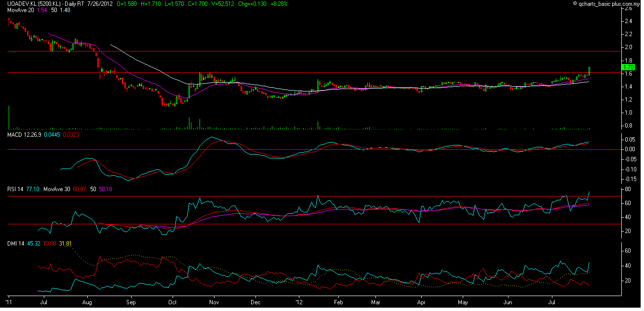Select the latest tall green candlestick
Image resolution: width=644 pixels, height=311 pixels.
coord(590,71)
